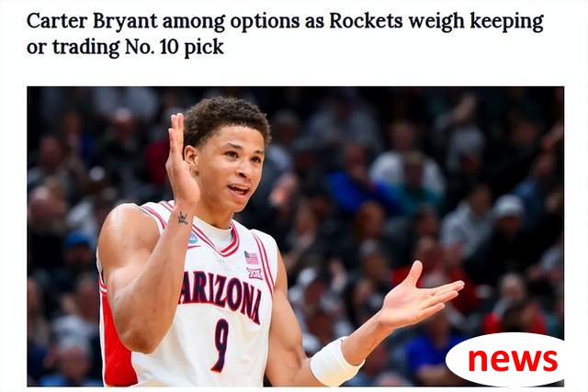Click the tattoo on player's wrist
The height and width of the screenshot is (392, 588).
pyautogui.click(x=183, y=218)
